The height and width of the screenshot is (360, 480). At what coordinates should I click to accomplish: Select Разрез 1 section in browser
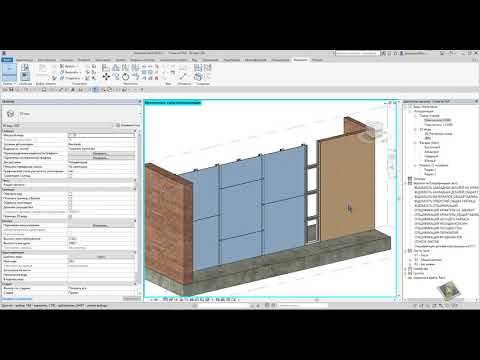(x=430, y=169)
